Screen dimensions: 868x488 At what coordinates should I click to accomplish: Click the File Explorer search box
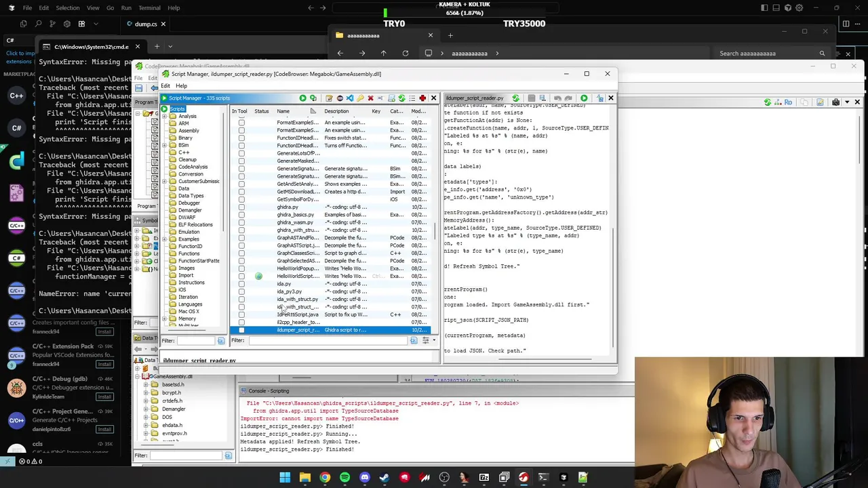[772, 54]
